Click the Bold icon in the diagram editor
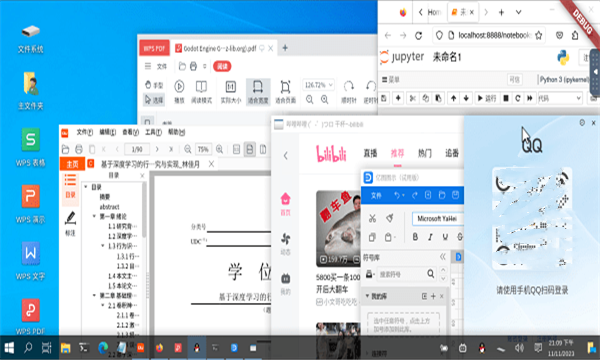The width and height of the screenshot is (600, 360). pyautogui.click(x=415, y=237)
